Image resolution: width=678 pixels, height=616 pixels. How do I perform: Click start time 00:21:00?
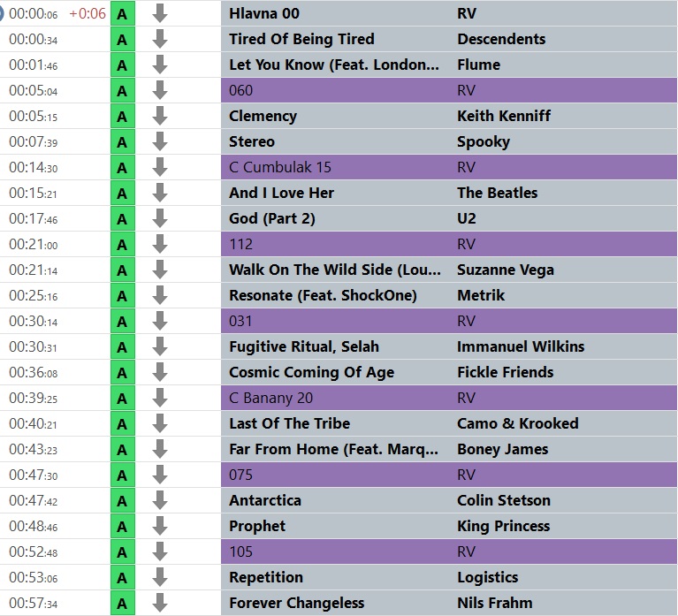tap(34, 245)
